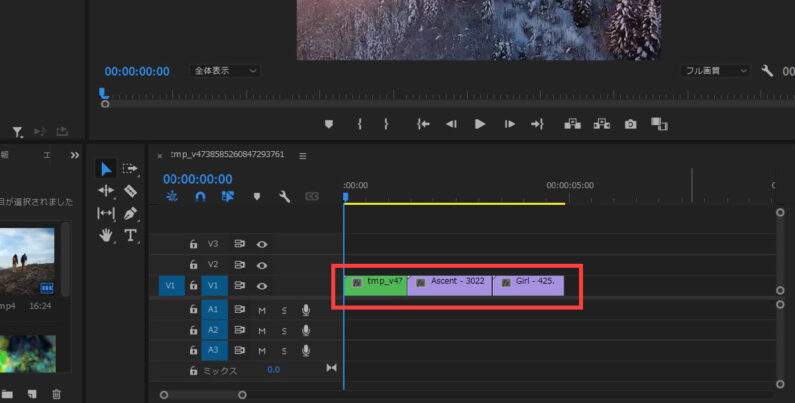Select the Pen tool
Viewport: 795px width, 403px height.
[x=130, y=213]
